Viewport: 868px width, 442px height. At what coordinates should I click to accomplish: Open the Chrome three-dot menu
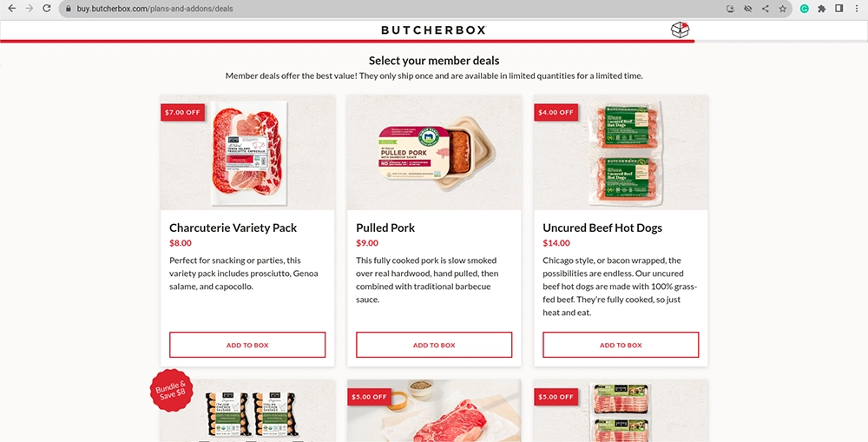(x=856, y=9)
